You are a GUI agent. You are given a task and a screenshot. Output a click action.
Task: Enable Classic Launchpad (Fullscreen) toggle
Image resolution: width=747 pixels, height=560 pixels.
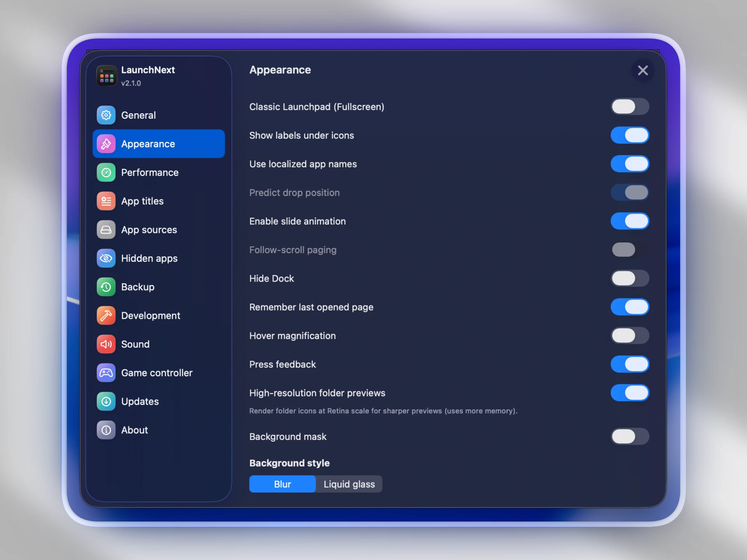(x=630, y=107)
